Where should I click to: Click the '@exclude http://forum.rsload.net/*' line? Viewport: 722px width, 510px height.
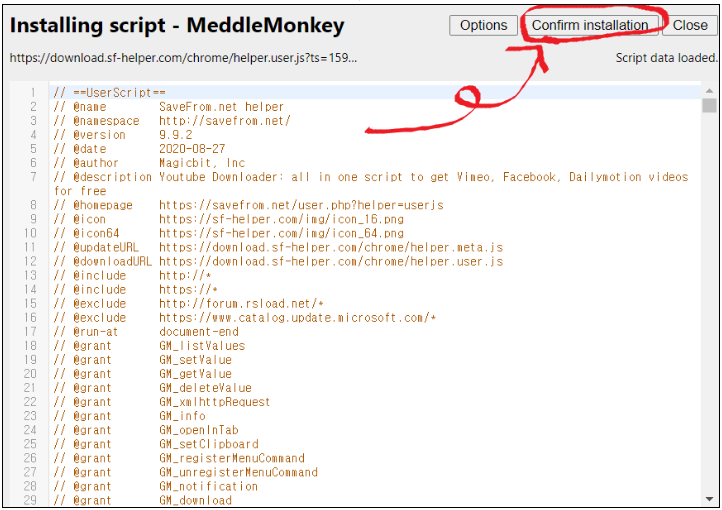click(x=188, y=303)
